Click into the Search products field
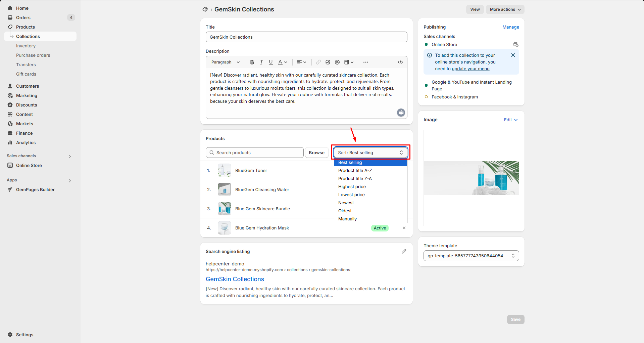This screenshot has height=343, width=644. (x=255, y=153)
